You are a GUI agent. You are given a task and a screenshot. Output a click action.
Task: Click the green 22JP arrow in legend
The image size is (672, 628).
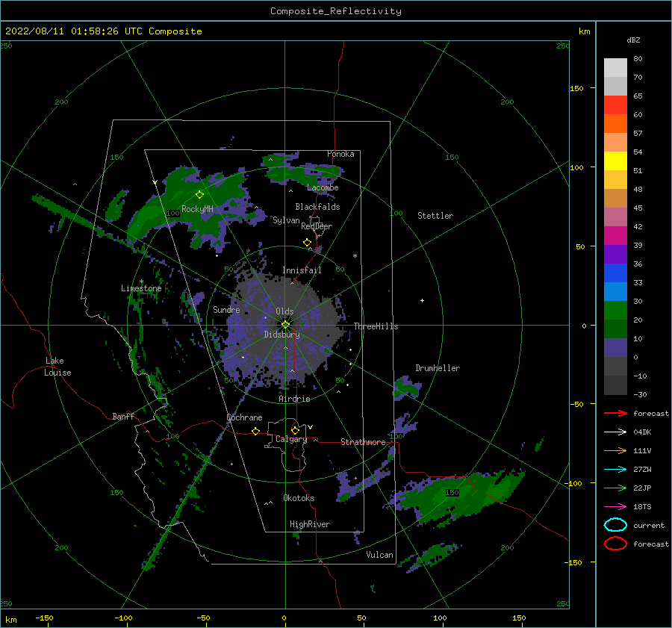point(615,488)
